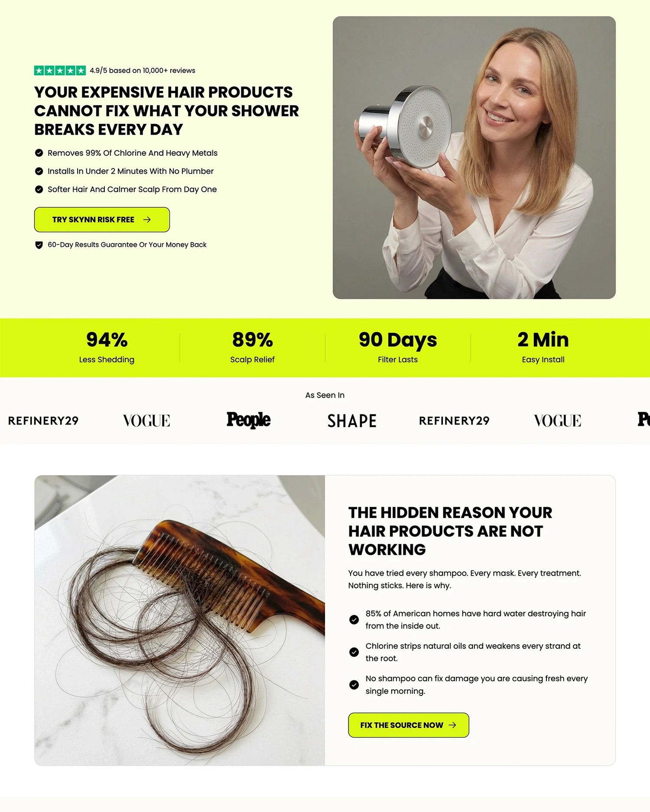650x812 pixels.
Task: Click the 94% Less Shedding statistic
Action: point(107,347)
